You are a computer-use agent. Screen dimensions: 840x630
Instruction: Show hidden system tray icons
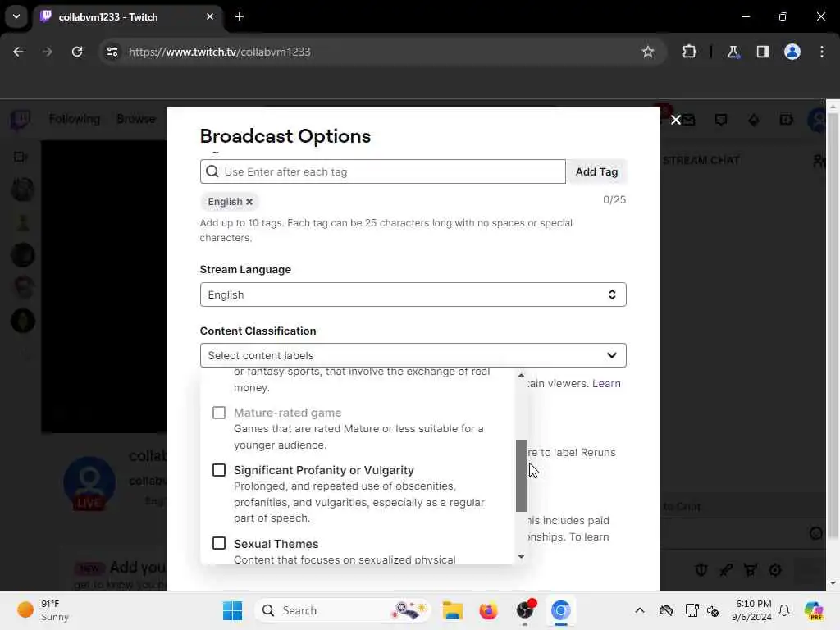click(640, 610)
